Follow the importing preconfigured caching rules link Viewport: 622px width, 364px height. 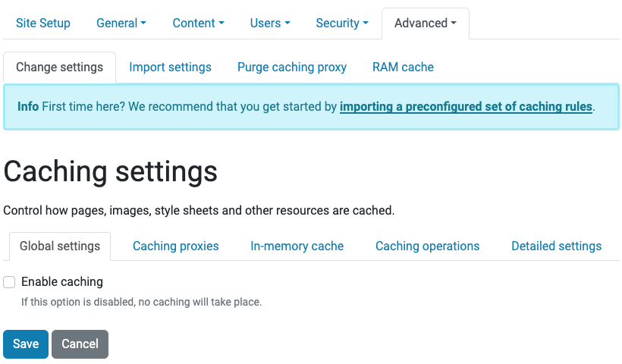(466, 107)
